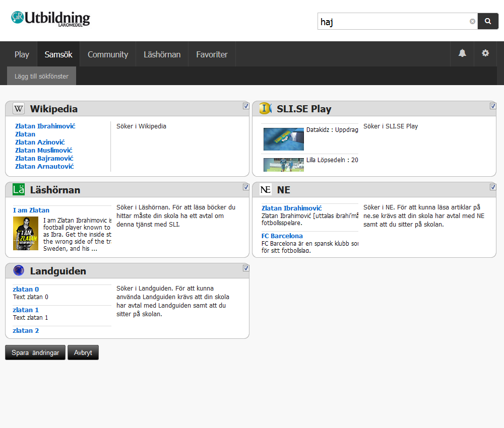Open Zlatan Ibrahimović Wikipedia link

click(x=45, y=126)
